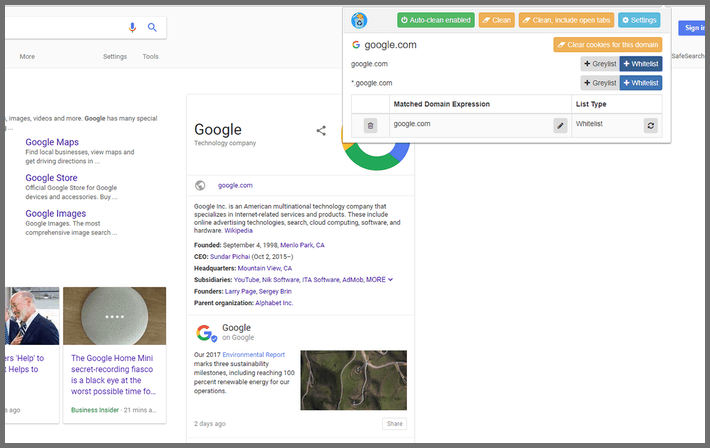The image size is (710, 448).
Task: Open the Sundar Pichai link
Action: click(x=230, y=257)
